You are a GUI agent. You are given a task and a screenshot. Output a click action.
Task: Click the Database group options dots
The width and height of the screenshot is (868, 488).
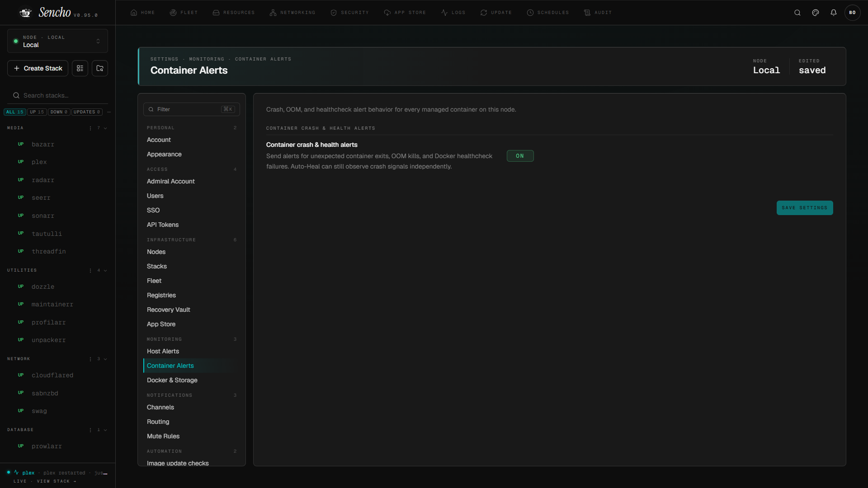[x=90, y=430]
